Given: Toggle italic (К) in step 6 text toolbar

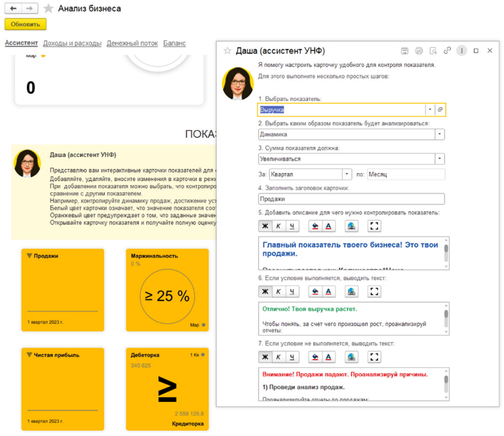Looking at the screenshot, I should tap(278, 291).
